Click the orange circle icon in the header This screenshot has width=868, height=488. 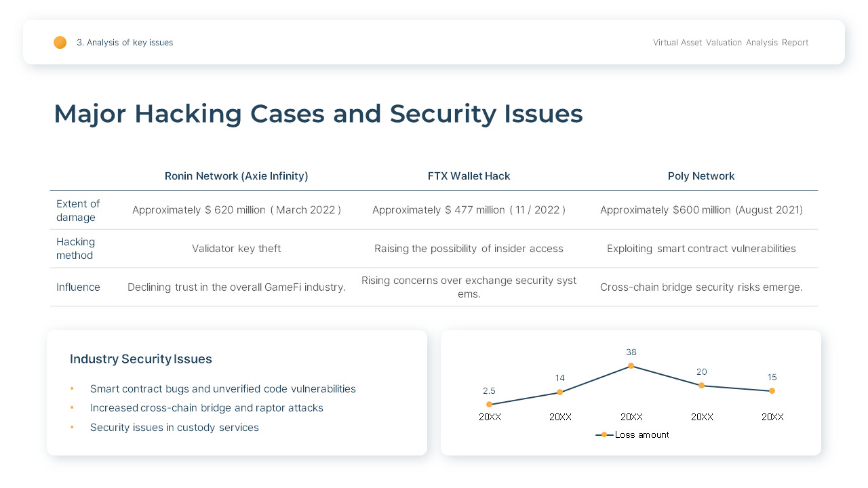[x=60, y=43]
